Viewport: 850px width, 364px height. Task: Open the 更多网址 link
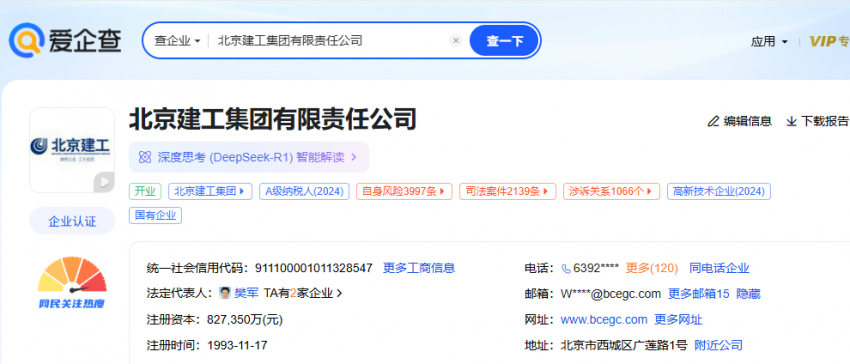[678, 320]
